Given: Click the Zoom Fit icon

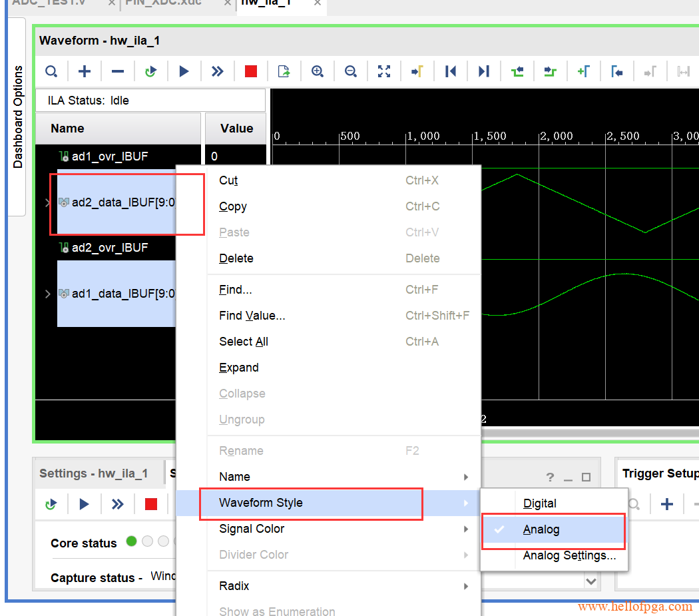Looking at the screenshot, I should tap(384, 72).
